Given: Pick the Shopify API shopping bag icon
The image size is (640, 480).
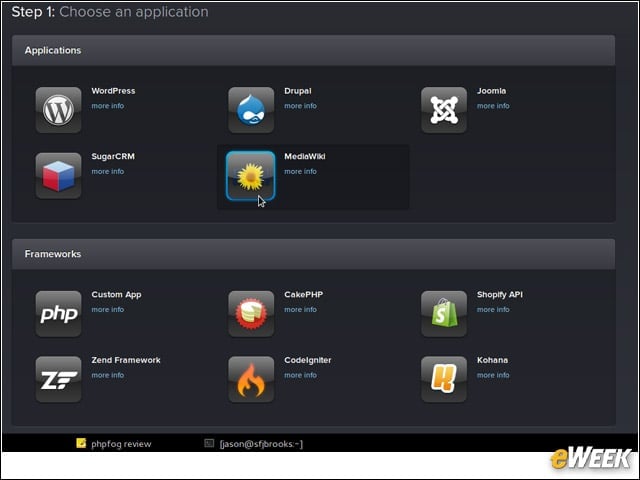Looking at the screenshot, I should tap(444, 314).
